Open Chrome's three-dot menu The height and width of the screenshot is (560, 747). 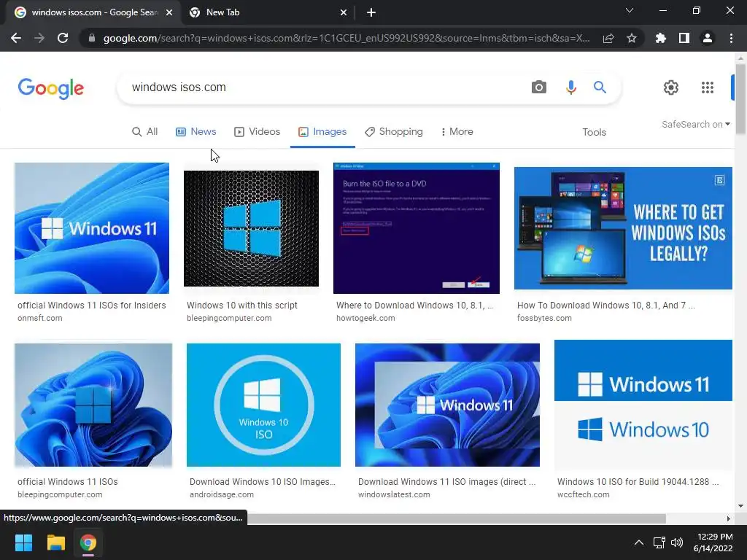pyautogui.click(x=731, y=38)
